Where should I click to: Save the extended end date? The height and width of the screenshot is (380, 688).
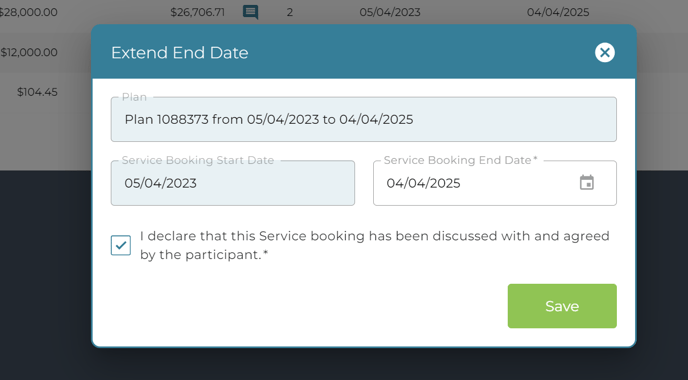tap(562, 306)
